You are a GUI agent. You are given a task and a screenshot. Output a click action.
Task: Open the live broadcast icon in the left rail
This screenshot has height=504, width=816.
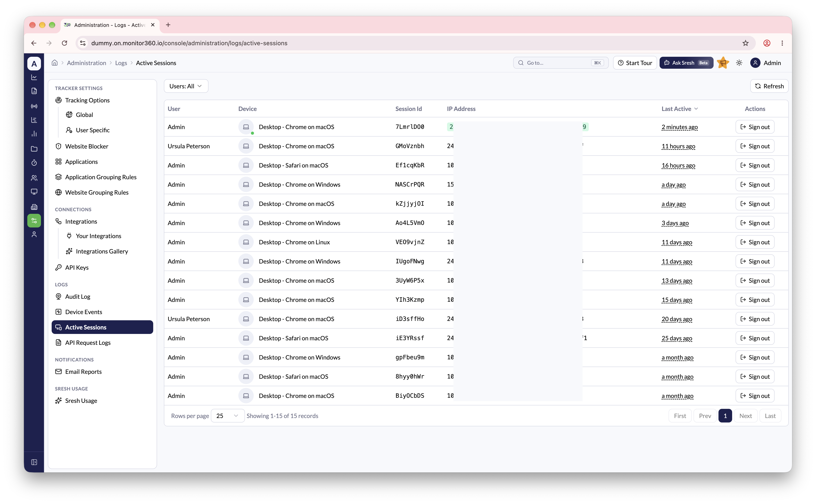tap(34, 106)
